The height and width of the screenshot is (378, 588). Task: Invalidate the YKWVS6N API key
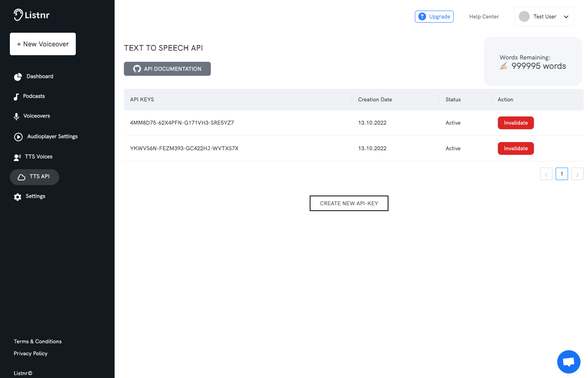click(515, 148)
